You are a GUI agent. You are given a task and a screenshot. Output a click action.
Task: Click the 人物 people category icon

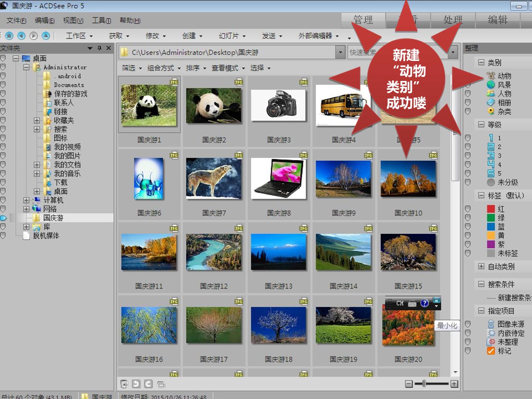[x=491, y=93]
